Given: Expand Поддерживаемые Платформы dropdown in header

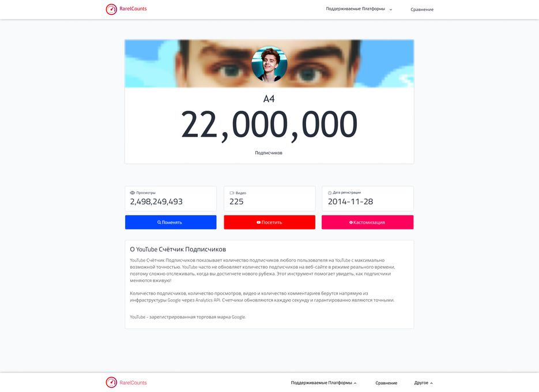Looking at the screenshot, I should click(359, 9).
